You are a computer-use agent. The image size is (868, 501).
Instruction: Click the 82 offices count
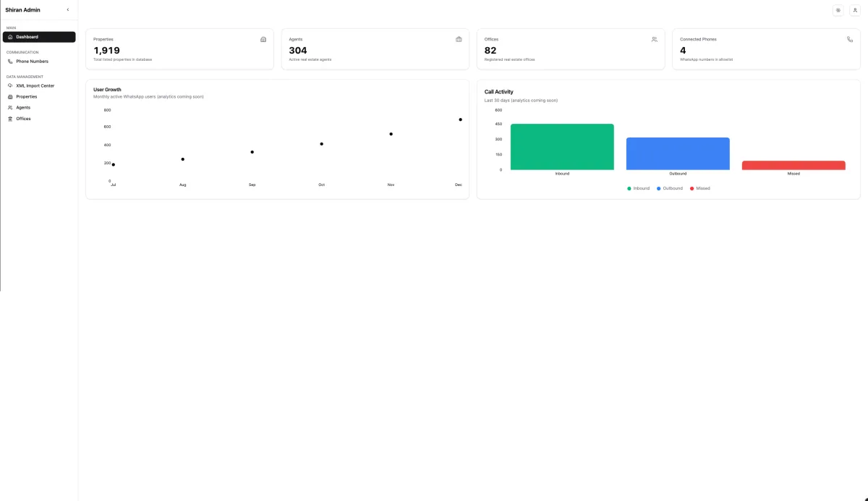pyautogui.click(x=490, y=51)
